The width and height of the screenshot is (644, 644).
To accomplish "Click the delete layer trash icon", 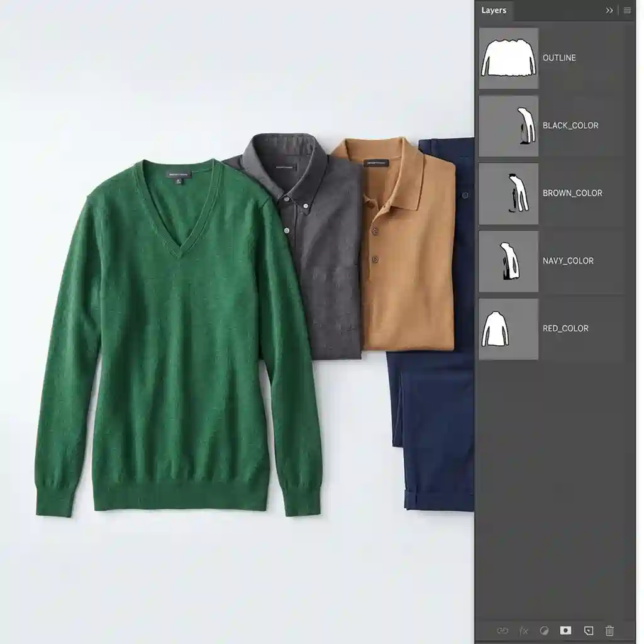I will 609,630.
